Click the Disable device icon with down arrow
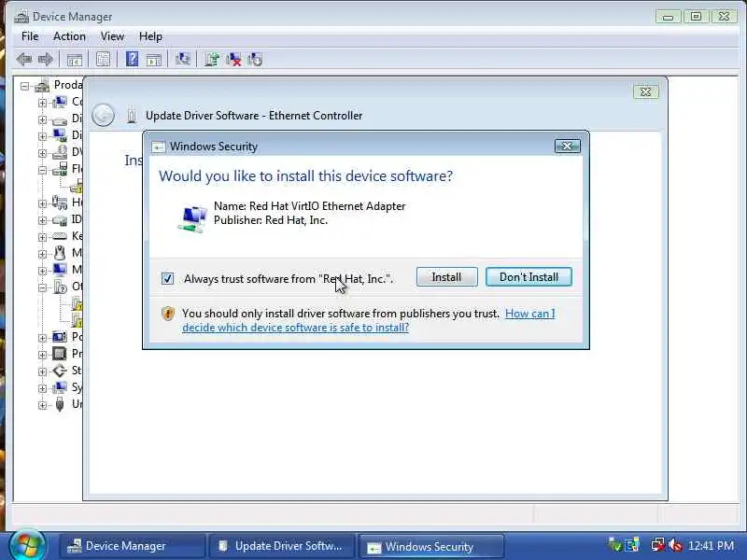Image resolution: width=747 pixels, height=560 pixels. (x=255, y=59)
